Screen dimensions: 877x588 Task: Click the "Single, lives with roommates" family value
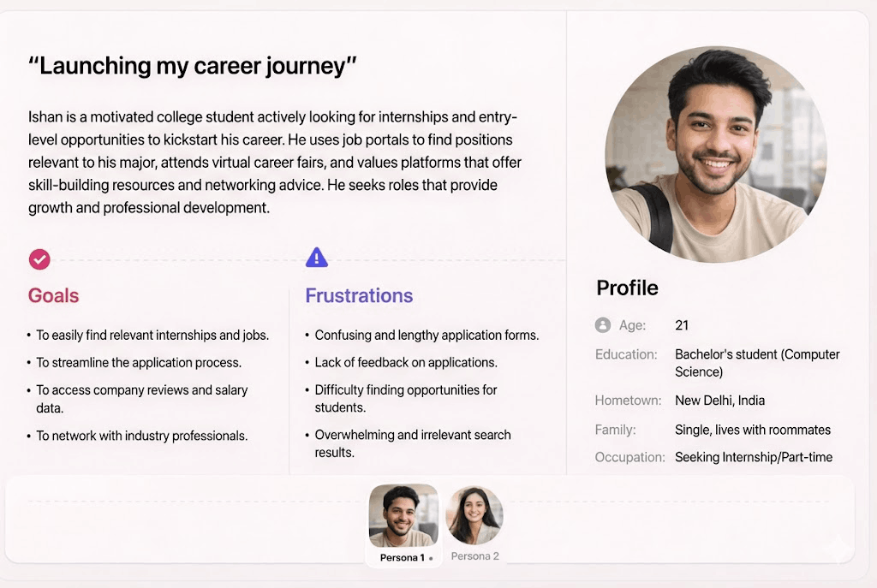pos(753,430)
